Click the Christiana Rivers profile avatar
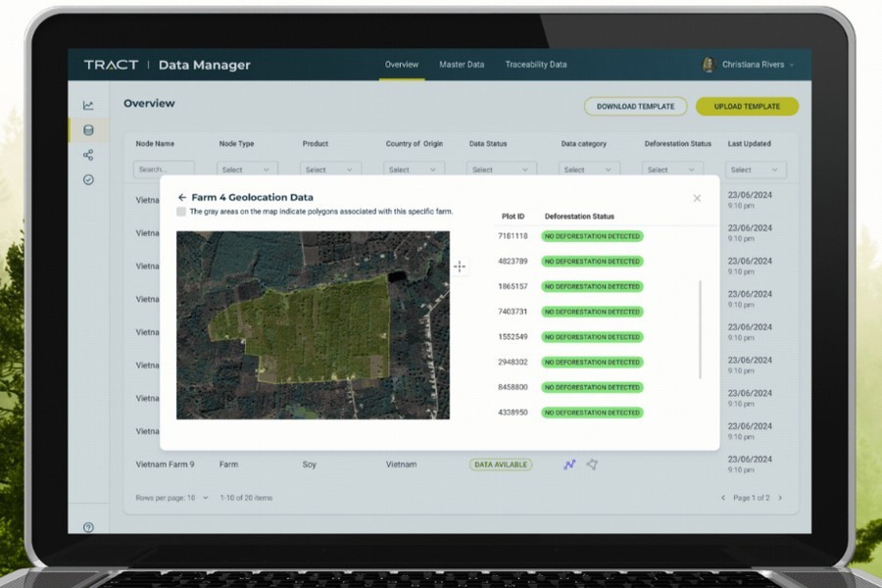This screenshot has width=882, height=588. tap(708, 64)
